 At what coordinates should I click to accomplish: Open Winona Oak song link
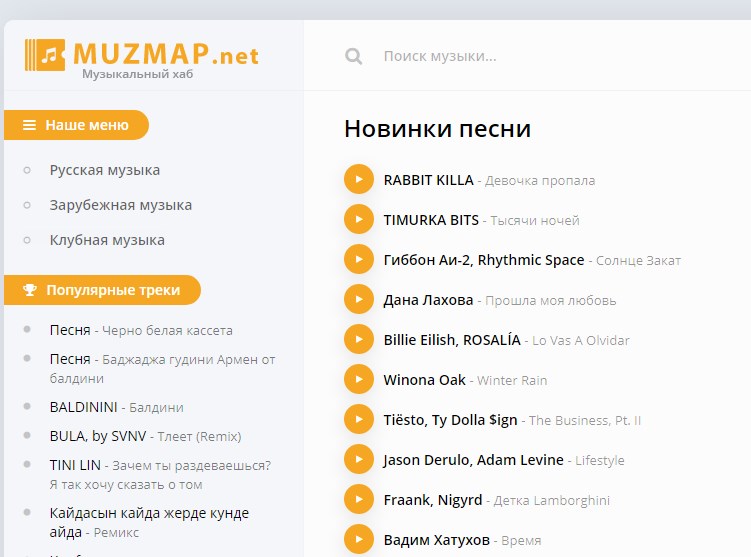tap(465, 380)
